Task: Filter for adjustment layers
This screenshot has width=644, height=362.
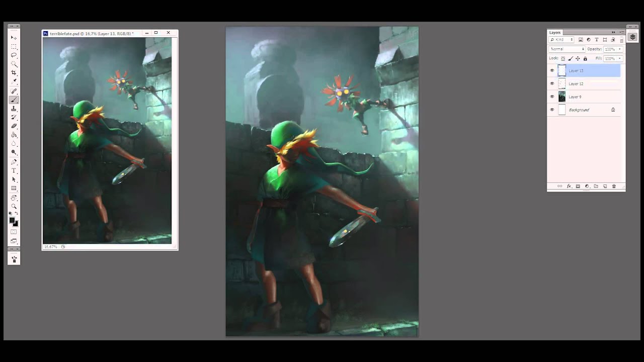Action: pos(589,40)
